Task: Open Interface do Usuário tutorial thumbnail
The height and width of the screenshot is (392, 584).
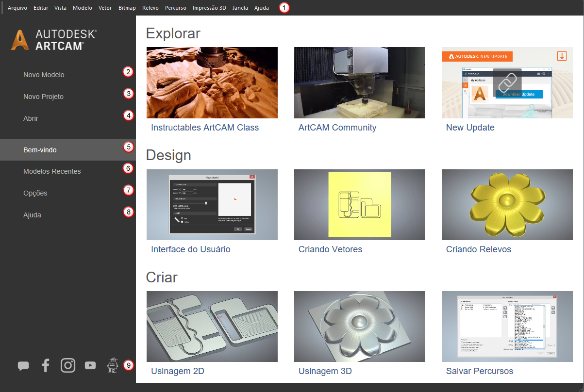Action: (x=212, y=205)
